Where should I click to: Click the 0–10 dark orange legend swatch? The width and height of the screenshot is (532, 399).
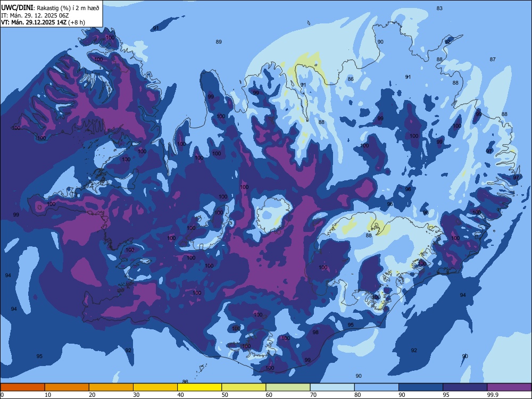(22, 387)
